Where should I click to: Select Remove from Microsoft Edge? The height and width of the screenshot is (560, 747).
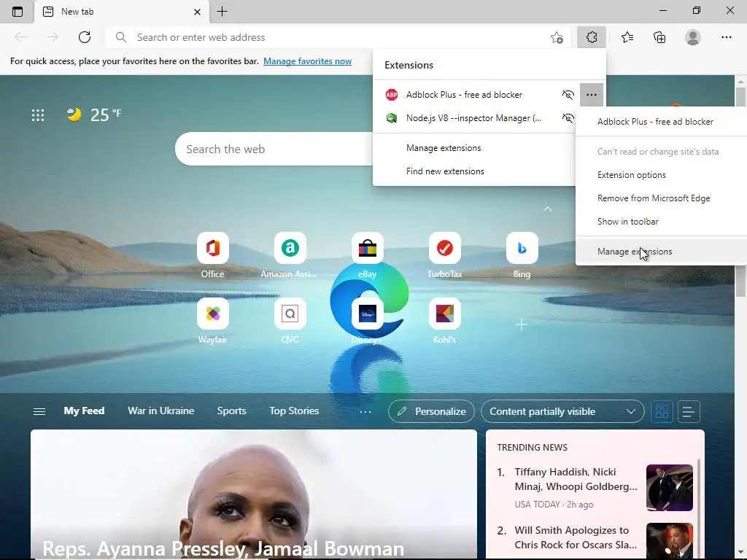[x=661, y=198]
